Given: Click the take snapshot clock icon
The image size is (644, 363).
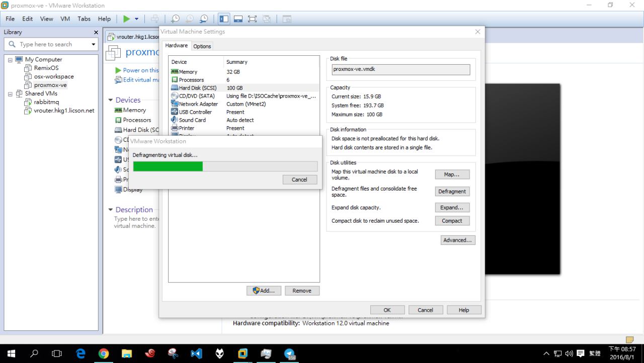Looking at the screenshot, I should 175,19.
